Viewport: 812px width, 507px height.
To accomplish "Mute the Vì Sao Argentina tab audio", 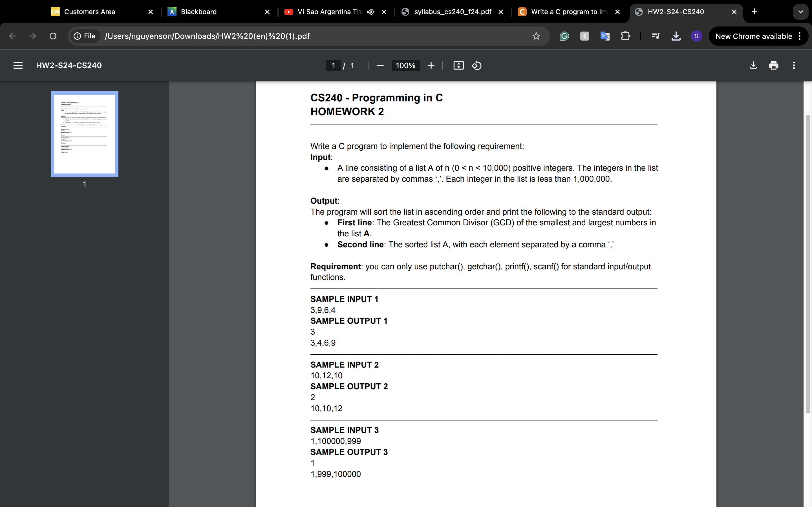I will (x=370, y=12).
